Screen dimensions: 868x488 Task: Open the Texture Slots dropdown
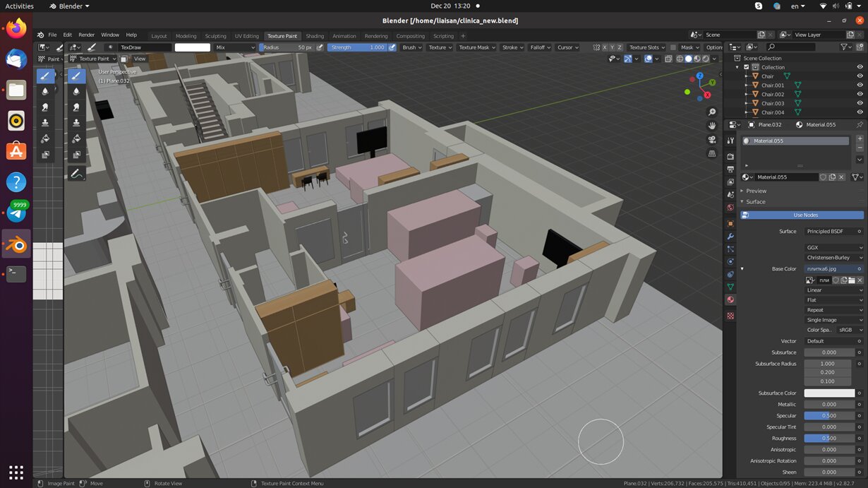646,47
